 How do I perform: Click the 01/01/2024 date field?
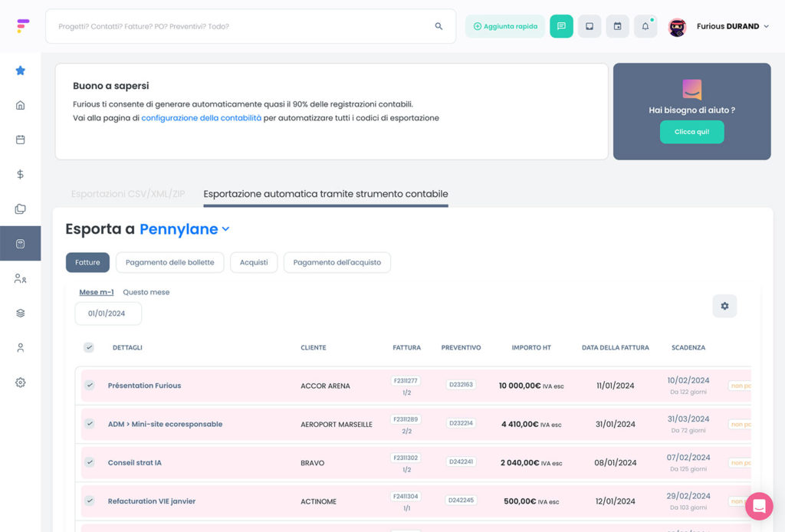108,314
